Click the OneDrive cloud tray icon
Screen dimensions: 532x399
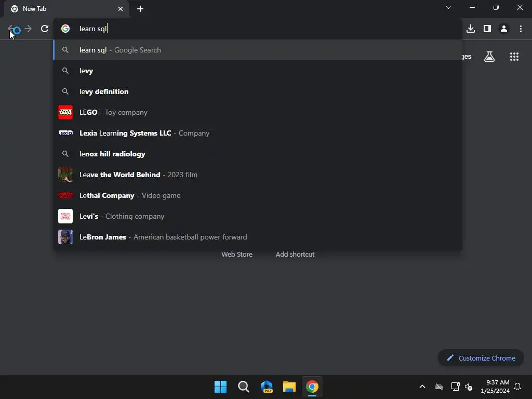439,387
